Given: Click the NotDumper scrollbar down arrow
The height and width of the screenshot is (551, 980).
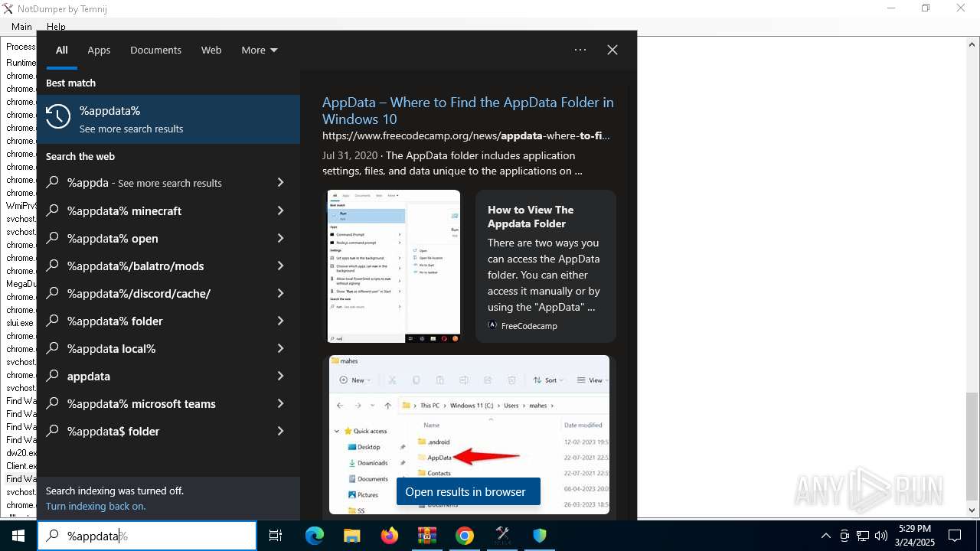Looking at the screenshot, I should [972, 510].
